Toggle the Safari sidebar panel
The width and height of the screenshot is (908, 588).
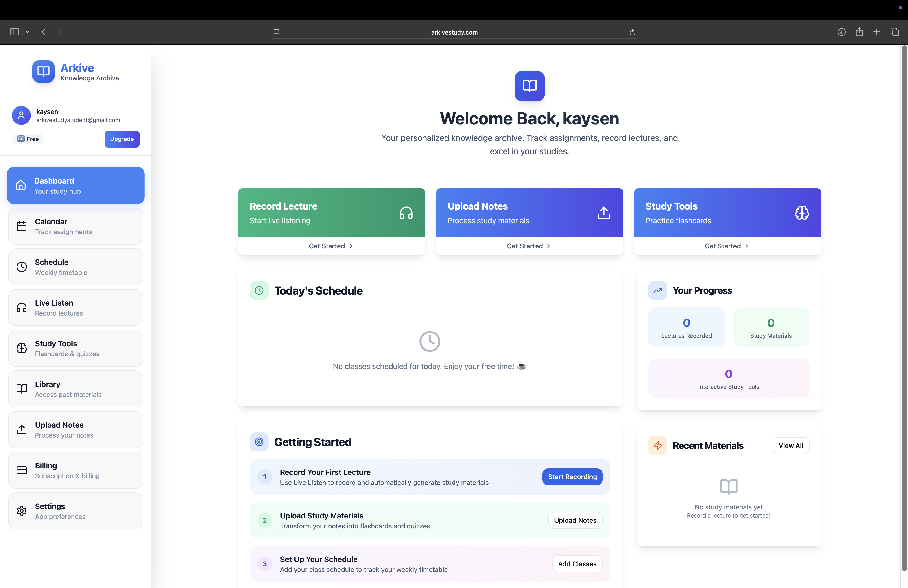coord(14,32)
